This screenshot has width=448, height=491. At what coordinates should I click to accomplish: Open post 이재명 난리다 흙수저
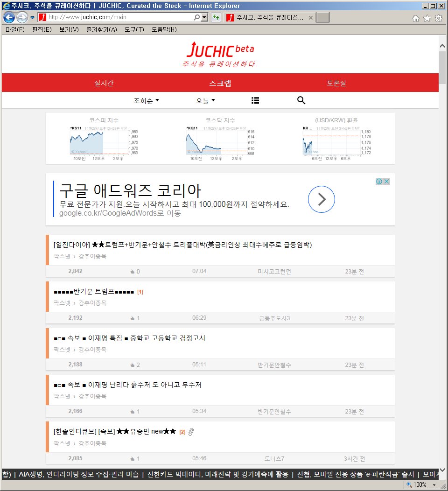click(x=127, y=385)
